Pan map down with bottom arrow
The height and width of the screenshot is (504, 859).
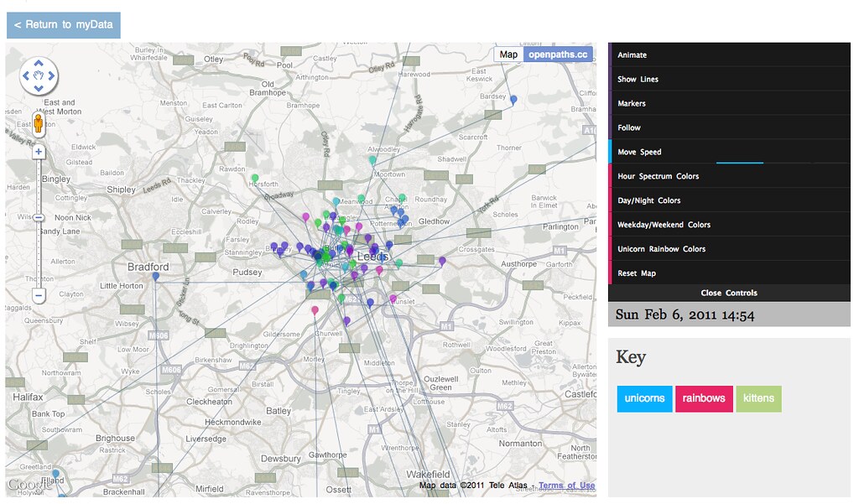tap(39, 88)
